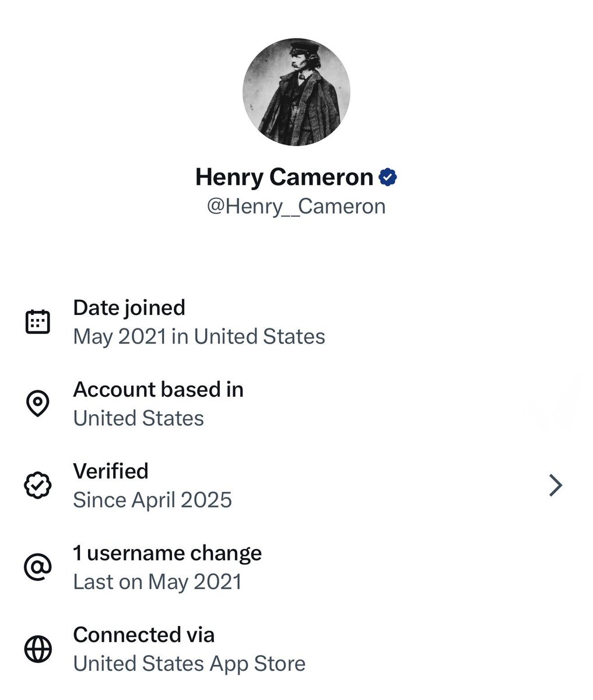Select the Henry Cameron display name
The width and height of the screenshot is (593, 700).
pyautogui.click(x=284, y=177)
